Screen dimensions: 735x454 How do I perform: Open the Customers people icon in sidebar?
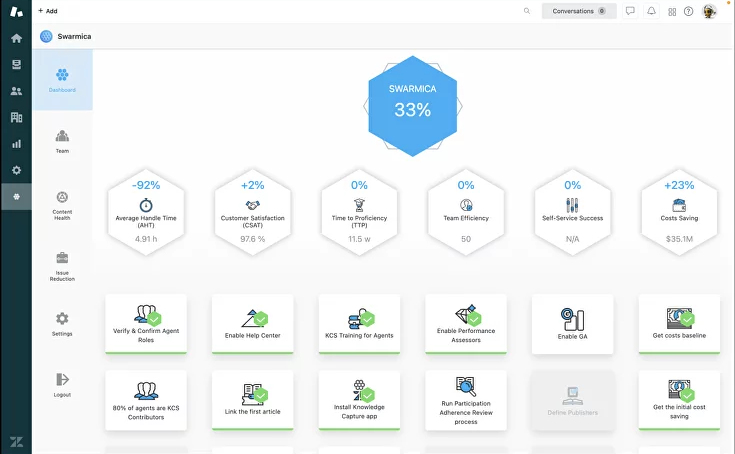[x=16, y=91]
